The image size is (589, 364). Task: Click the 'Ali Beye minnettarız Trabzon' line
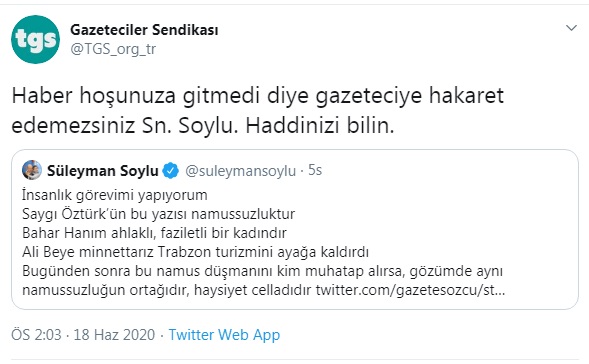pos(195,252)
